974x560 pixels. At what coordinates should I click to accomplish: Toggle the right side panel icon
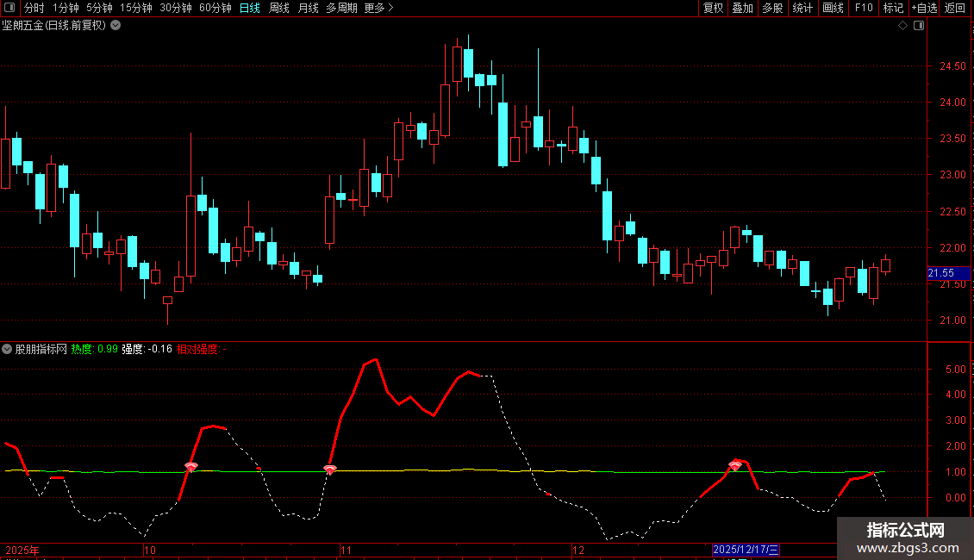[x=919, y=26]
